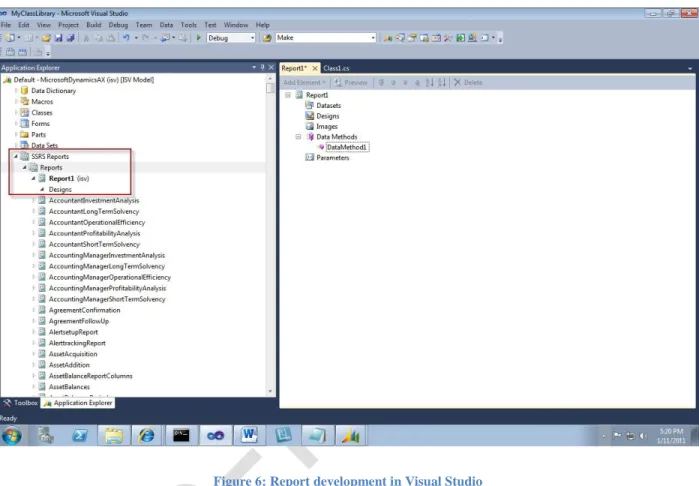The height and width of the screenshot is (486, 699).
Task: Select the AssetBalances report
Action: [69, 387]
